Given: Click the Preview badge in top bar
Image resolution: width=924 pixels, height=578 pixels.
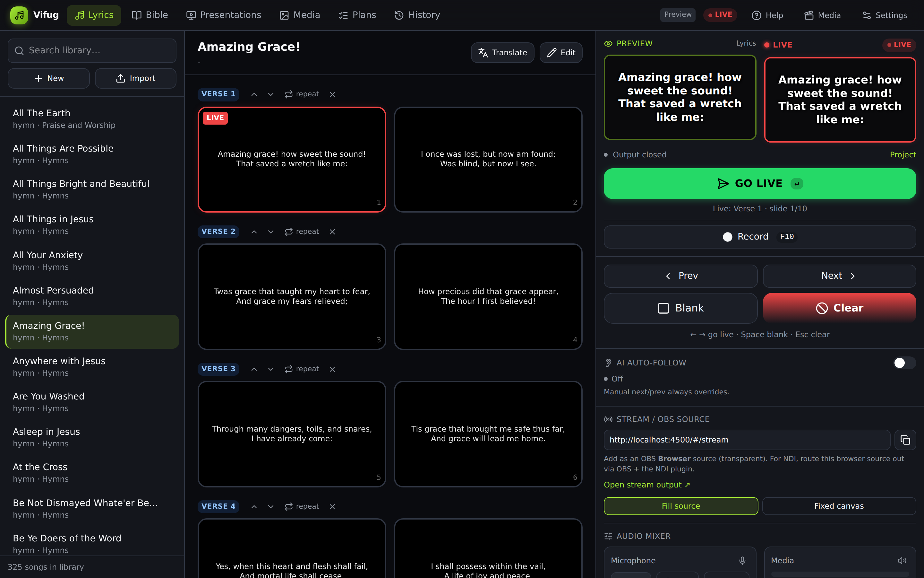Looking at the screenshot, I should pyautogui.click(x=678, y=14).
